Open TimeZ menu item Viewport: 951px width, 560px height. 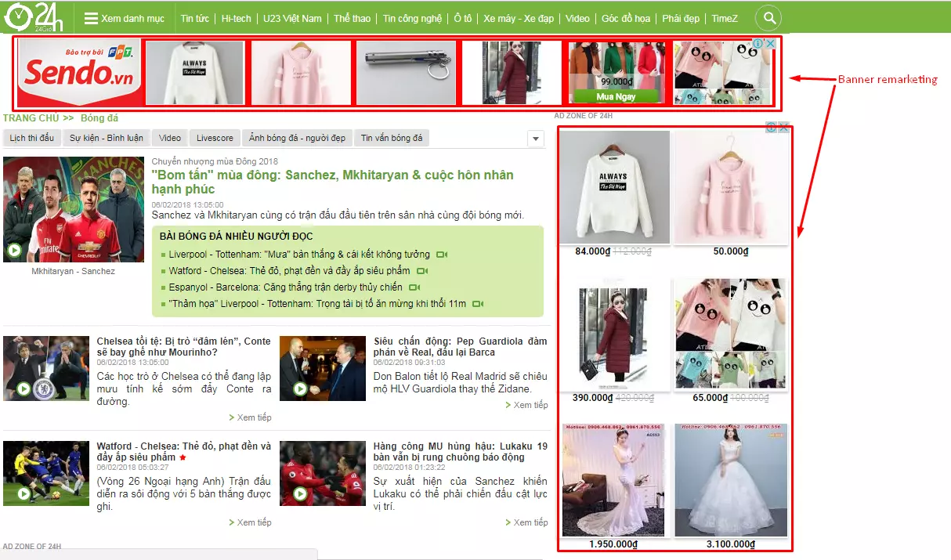(724, 18)
